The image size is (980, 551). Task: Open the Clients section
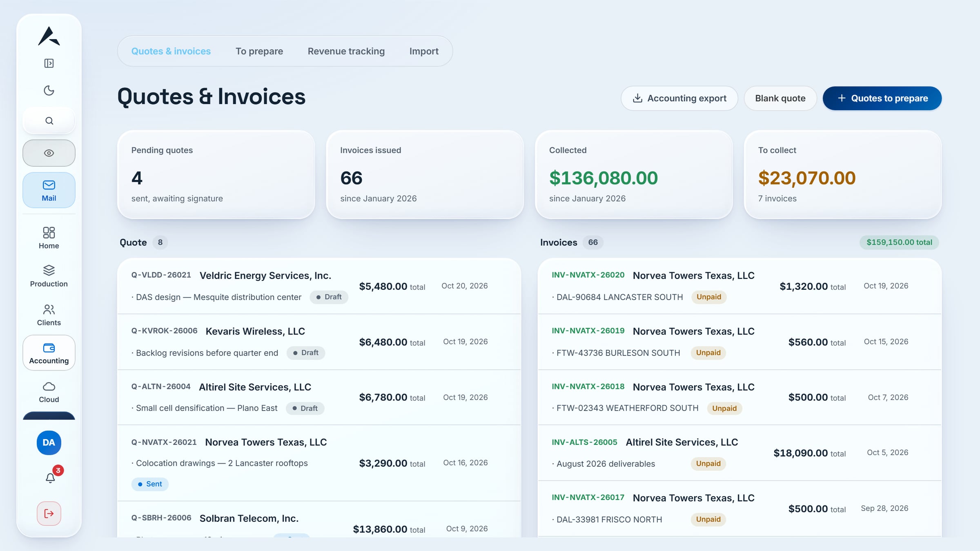point(49,315)
